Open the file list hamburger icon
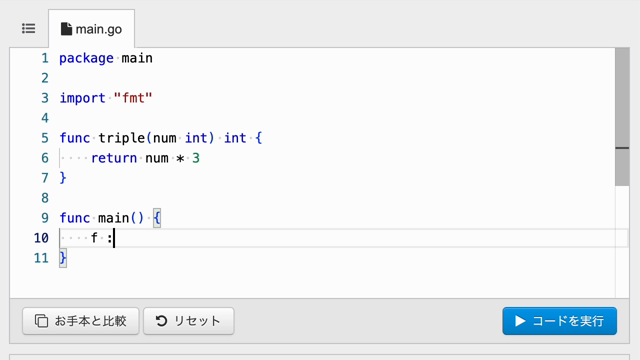This screenshot has width=640, height=360. click(29, 29)
